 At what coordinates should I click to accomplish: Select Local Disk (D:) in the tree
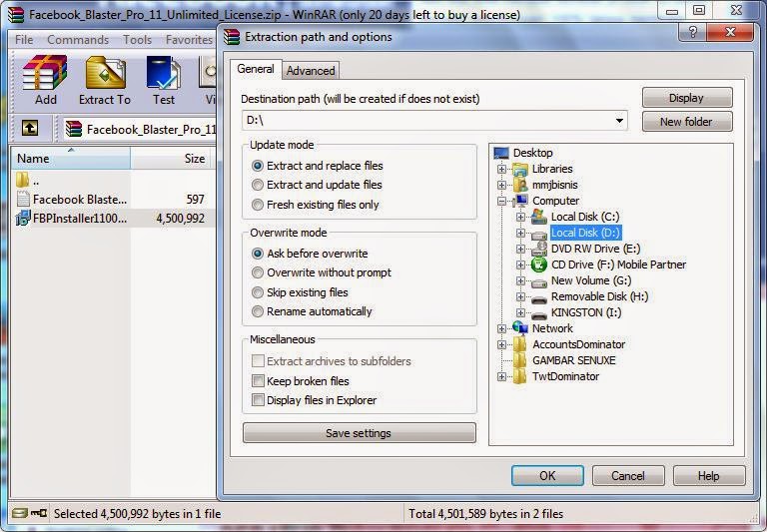click(585, 233)
